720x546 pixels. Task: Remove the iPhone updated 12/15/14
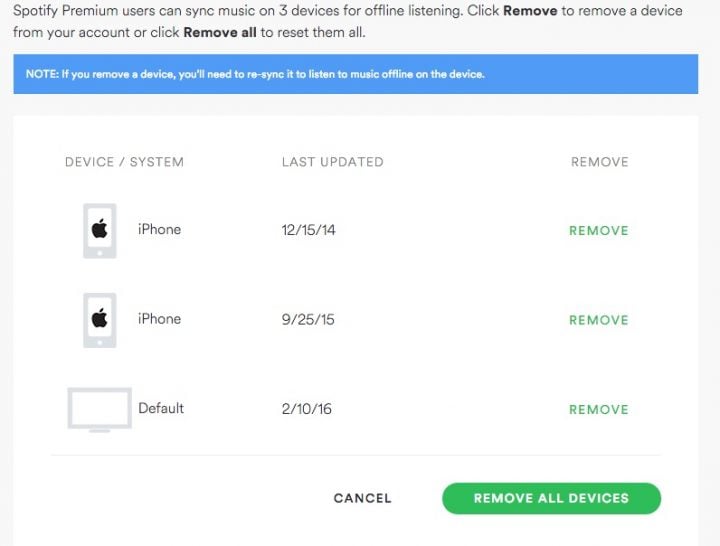(x=598, y=231)
